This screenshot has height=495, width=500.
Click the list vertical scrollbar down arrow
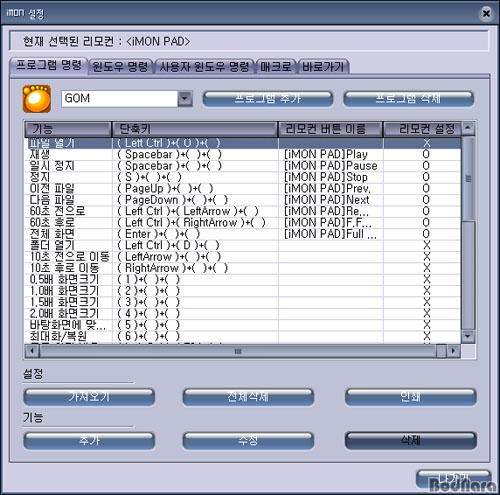point(468,336)
